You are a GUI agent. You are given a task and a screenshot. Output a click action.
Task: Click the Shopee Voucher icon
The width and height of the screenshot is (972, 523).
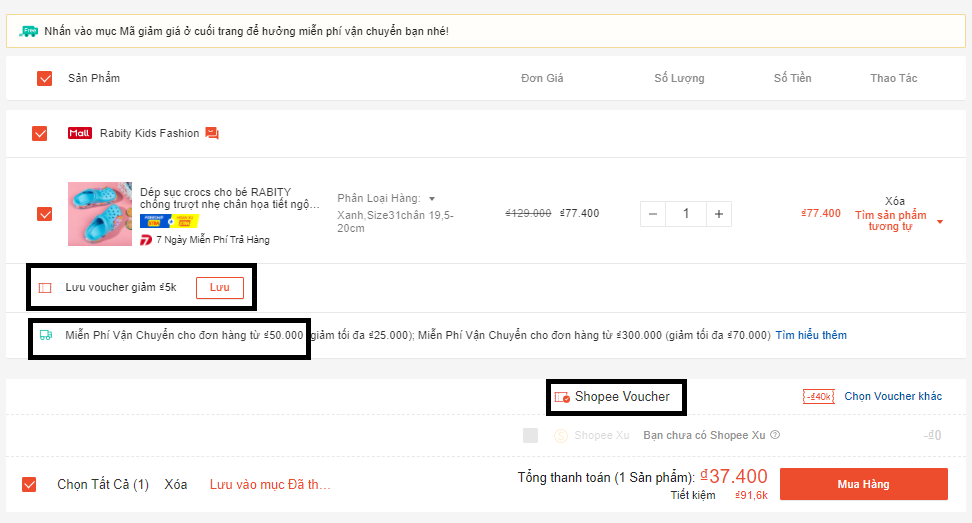click(x=562, y=397)
